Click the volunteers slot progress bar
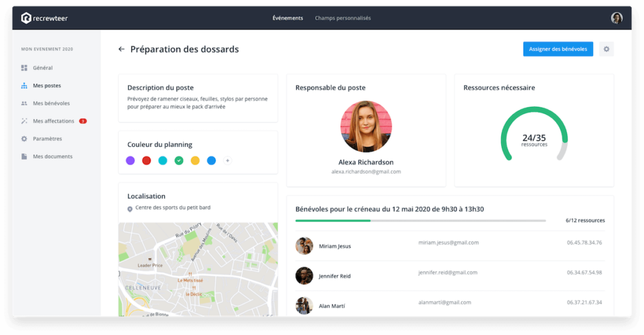 (421, 221)
